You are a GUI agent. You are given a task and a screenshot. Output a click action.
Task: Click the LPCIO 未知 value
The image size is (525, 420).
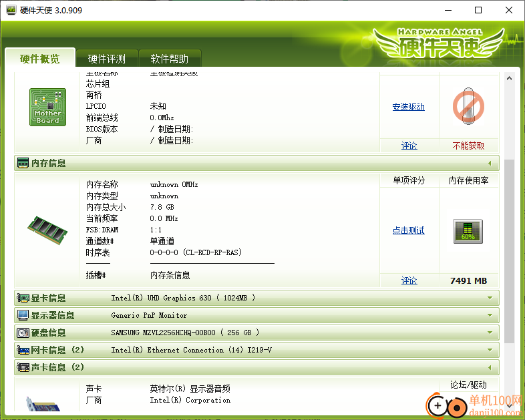tap(158, 106)
